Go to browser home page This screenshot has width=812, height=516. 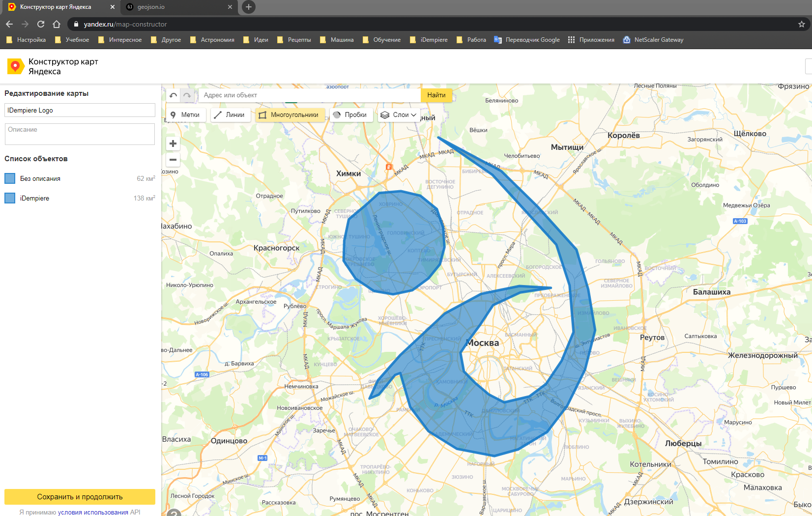57,24
